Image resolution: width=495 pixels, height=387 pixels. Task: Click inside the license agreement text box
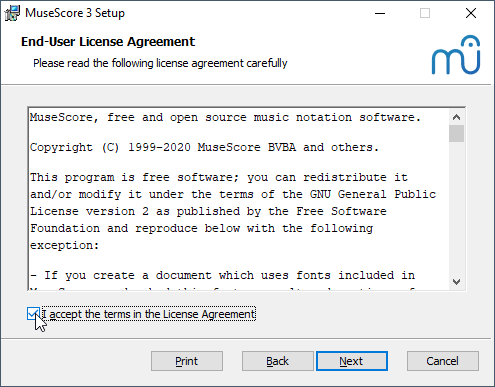[x=238, y=199]
